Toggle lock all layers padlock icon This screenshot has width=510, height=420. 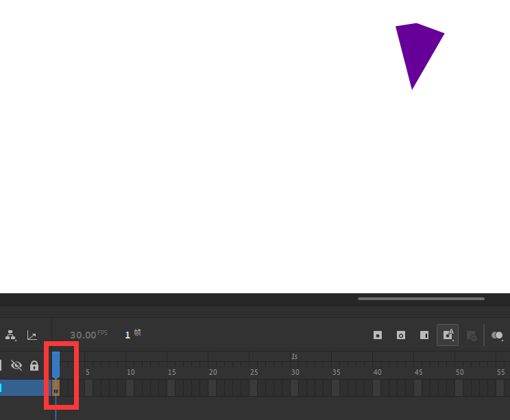pos(34,366)
